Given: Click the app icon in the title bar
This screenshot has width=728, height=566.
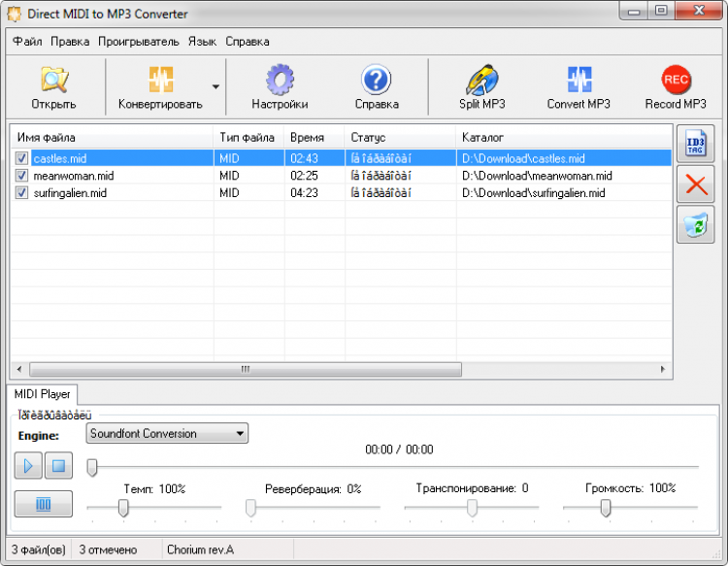Looking at the screenshot, I should [x=14, y=14].
